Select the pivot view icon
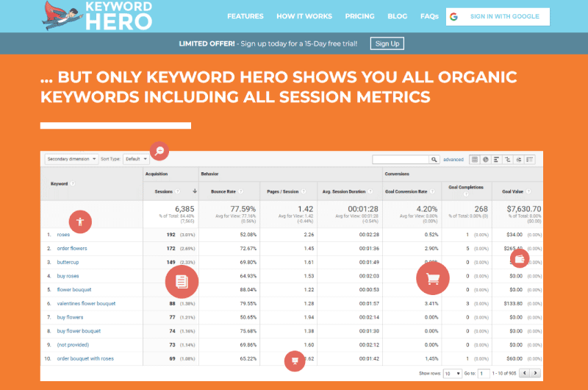Image resolution: width=588 pixels, height=390 pixels. (x=529, y=160)
